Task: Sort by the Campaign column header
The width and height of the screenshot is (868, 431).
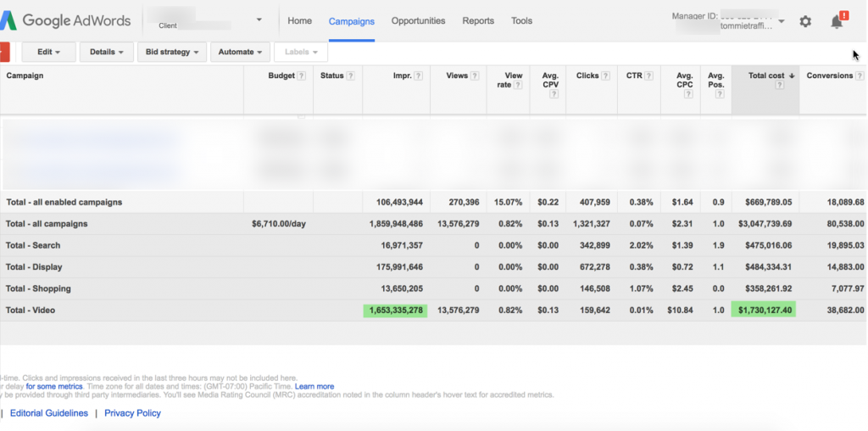Action: click(x=25, y=76)
